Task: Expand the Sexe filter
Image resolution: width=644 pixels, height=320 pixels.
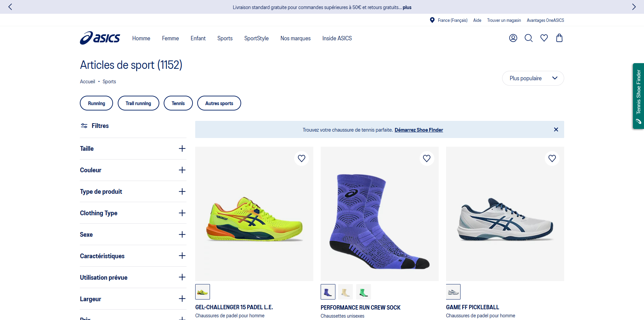Action: (x=133, y=234)
